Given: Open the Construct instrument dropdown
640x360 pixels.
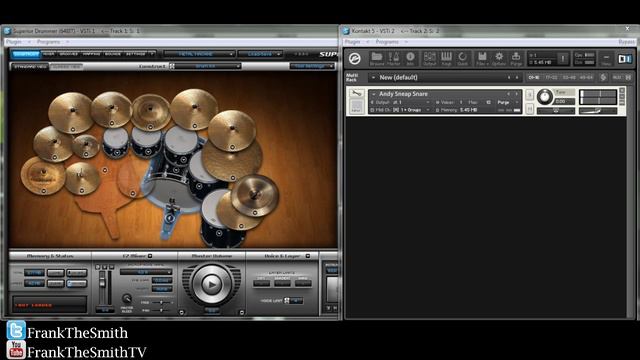Looking at the screenshot, I should pyautogui.click(x=208, y=66).
